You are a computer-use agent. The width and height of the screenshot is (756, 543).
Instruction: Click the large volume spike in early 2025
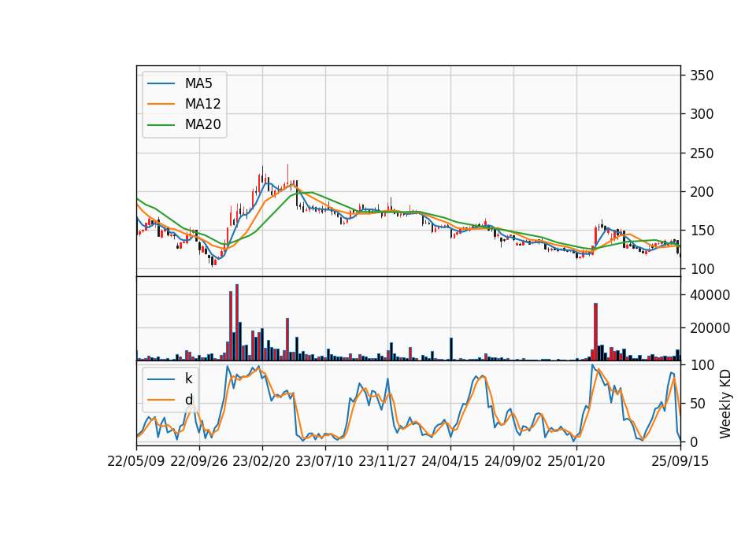point(595,332)
